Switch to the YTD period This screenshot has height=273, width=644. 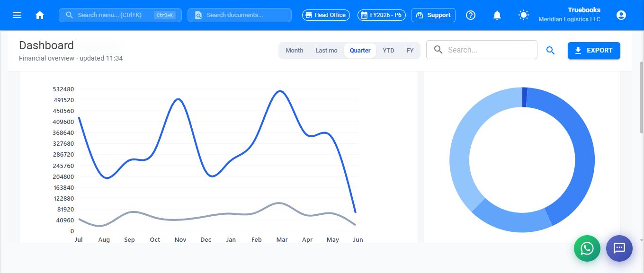[x=388, y=51]
